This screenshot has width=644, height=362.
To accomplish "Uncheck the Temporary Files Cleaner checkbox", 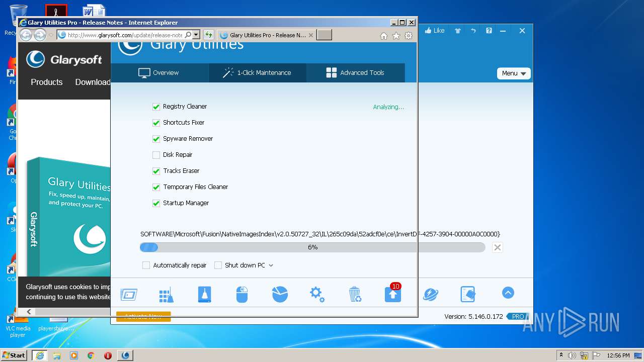I will click(156, 187).
